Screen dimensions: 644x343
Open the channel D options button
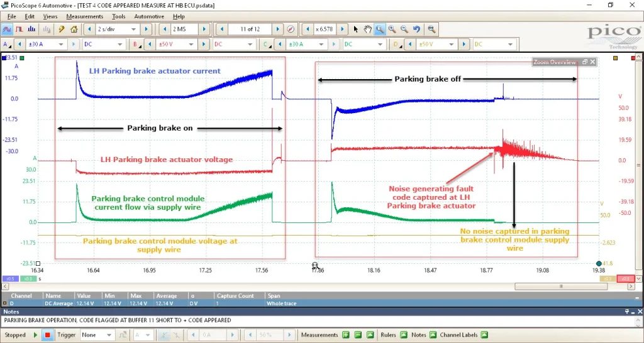pyautogui.click(x=396, y=45)
